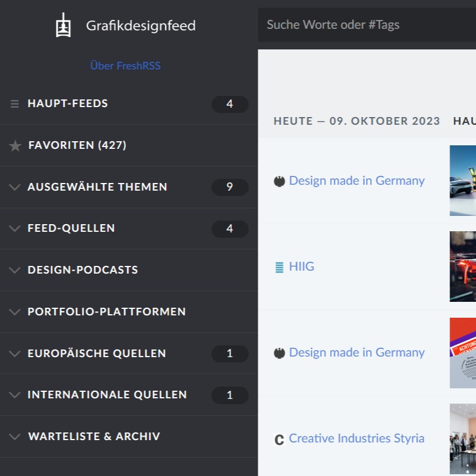
Task: Open Design-Podcasts category
Action: 83,270
